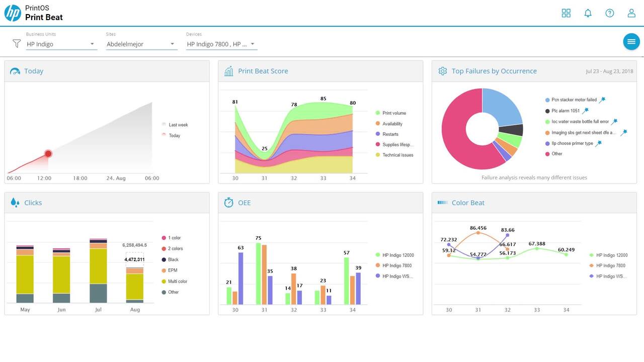Viewport: 644px width, 362px height.
Task: Click the Color Beat bar icon
Action: coord(443,203)
